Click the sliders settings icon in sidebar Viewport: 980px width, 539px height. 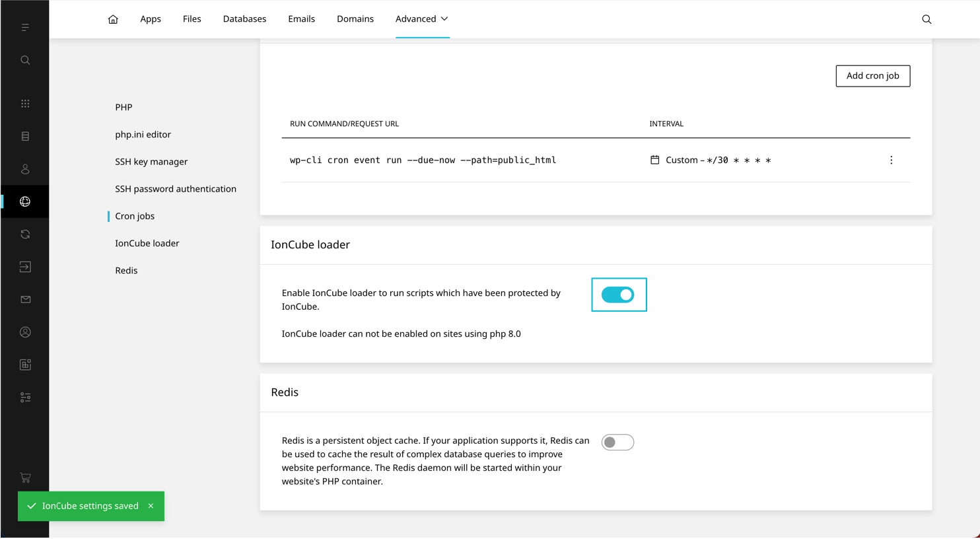(x=25, y=398)
